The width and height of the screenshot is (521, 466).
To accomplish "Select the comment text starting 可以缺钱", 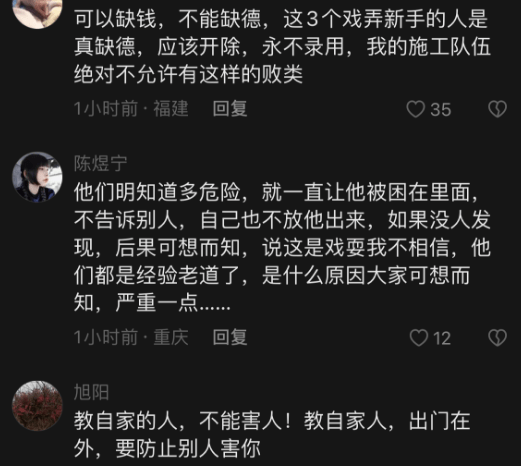I will point(282,46).
